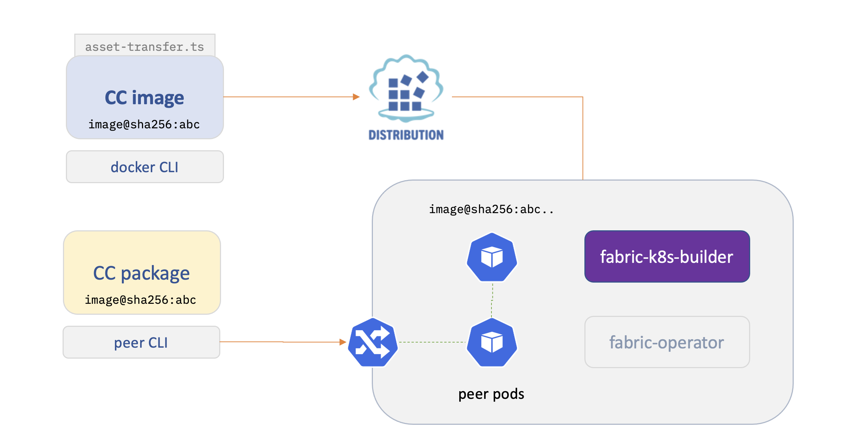Select the CC image blue box

(x=145, y=97)
